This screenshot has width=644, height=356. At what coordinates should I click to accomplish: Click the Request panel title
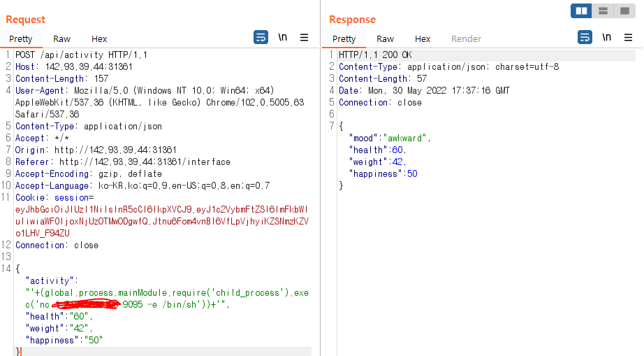(25, 20)
